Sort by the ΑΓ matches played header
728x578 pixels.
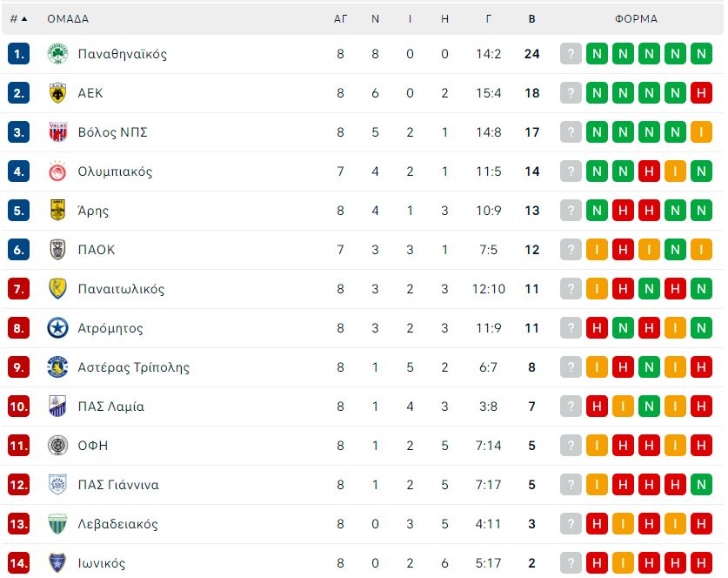pyautogui.click(x=340, y=19)
